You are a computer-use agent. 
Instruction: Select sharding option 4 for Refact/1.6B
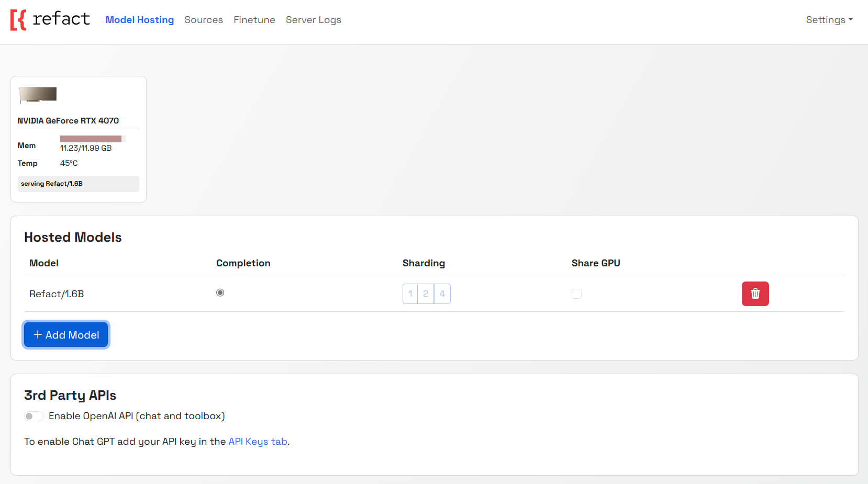pos(442,294)
